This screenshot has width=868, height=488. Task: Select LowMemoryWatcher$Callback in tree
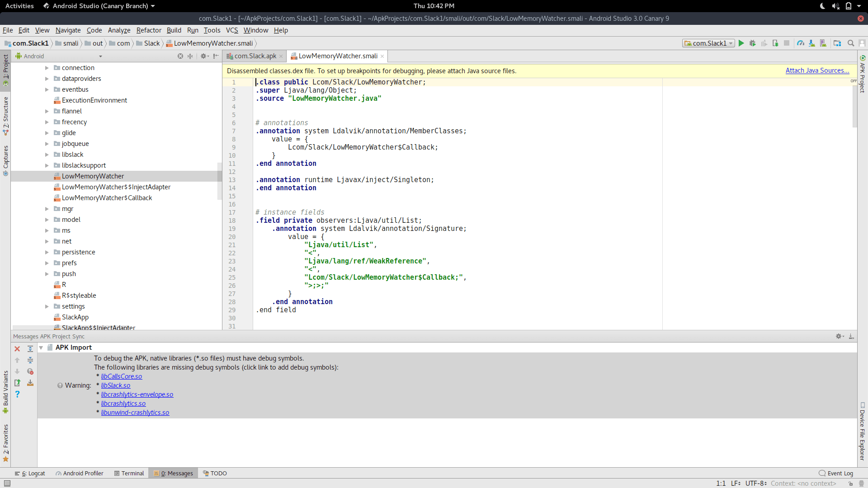[107, 198]
